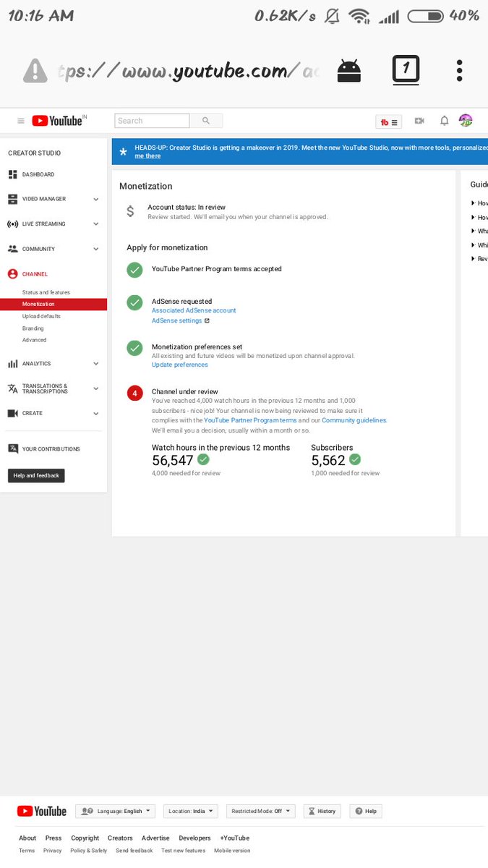The width and height of the screenshot is (488, 868).
Task: Click the Analytics bar chart icon
Action: (12, 364)
